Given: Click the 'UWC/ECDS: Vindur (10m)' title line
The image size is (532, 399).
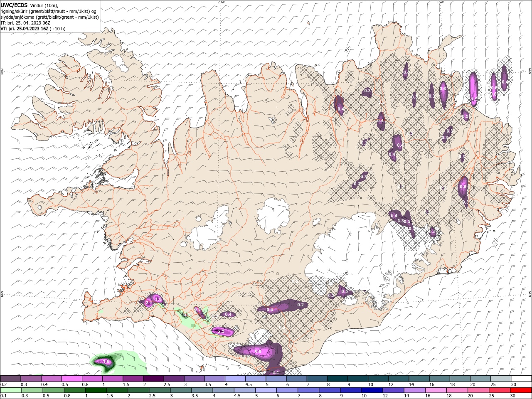Looking at the screenshot, I should [30, 5].
